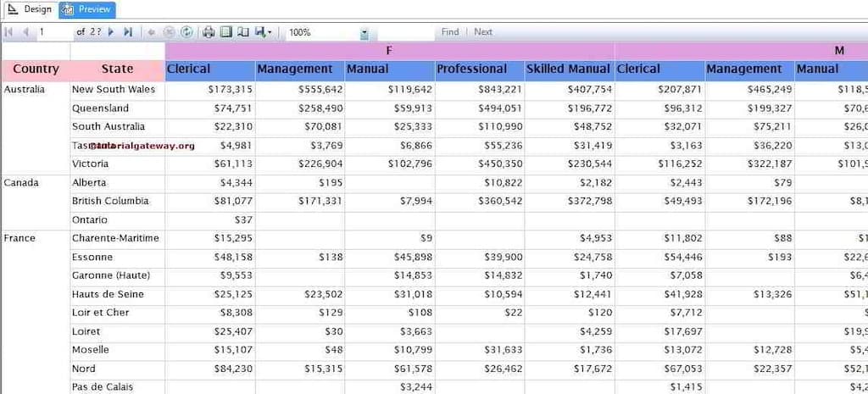Image resolution: width=868 pixels, height=394 pixels.
Task: Print the report
Action: (209, 32)
